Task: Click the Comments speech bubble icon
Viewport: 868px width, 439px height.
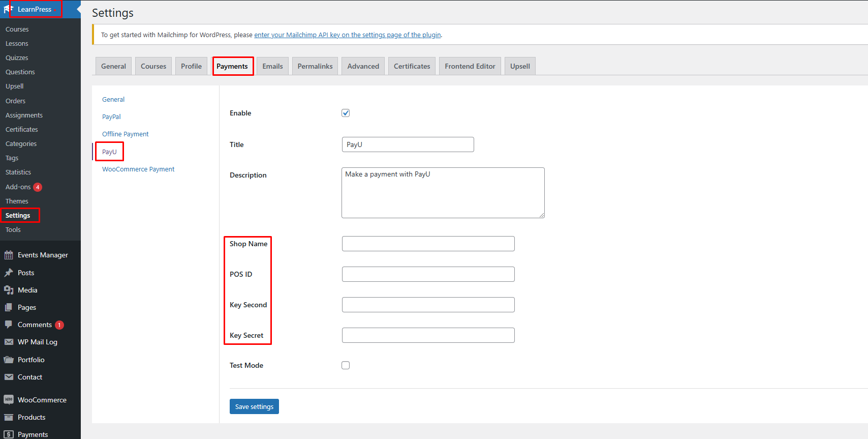Action: click(9, 325)
